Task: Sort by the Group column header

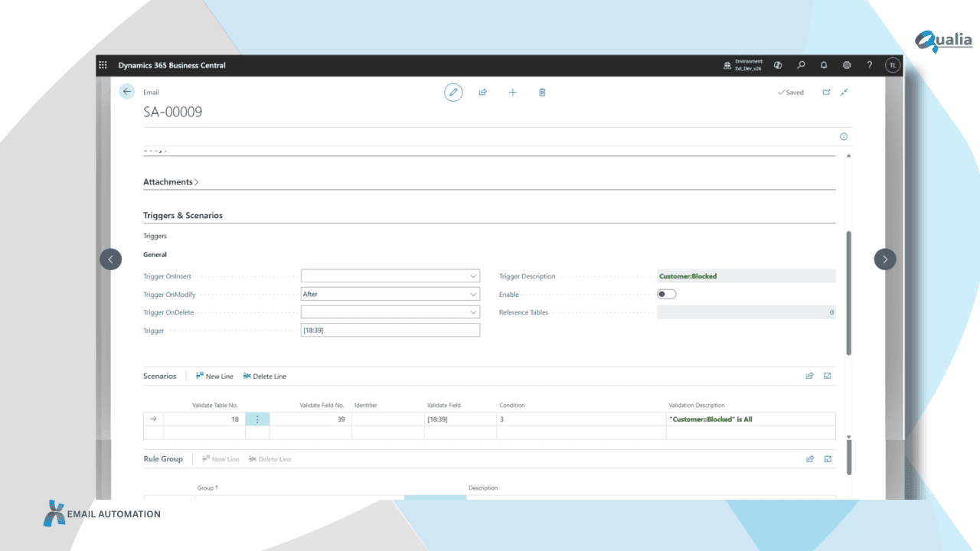Action: [x=209, y=488]
